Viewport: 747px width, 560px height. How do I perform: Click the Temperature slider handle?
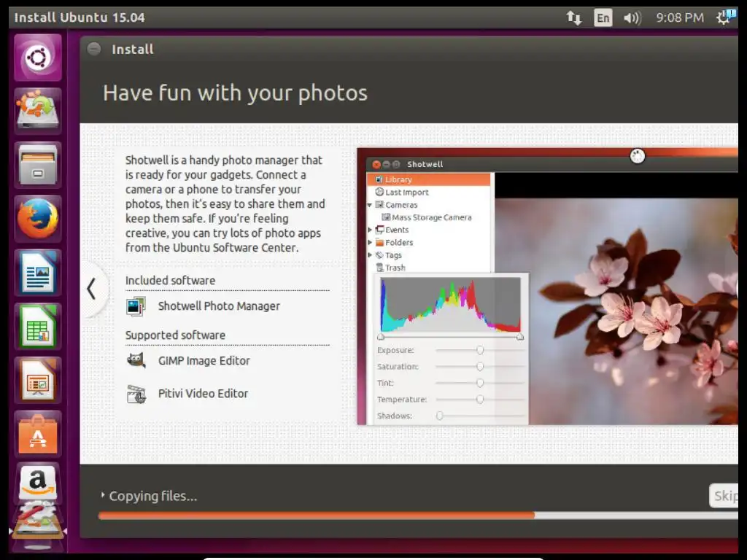(x=480, y=399)
